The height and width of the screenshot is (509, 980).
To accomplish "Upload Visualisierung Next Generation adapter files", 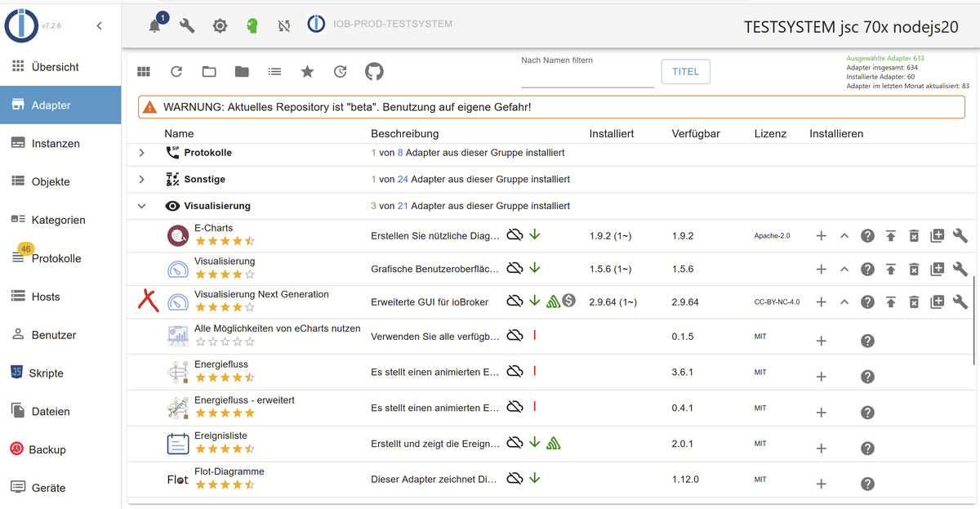I will [891, 302].
